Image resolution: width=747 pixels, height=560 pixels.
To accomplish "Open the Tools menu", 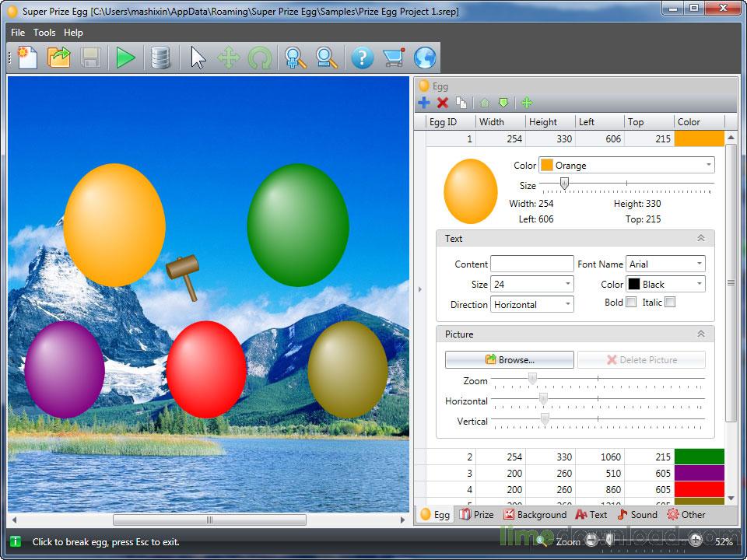I will tap(44, 33).
